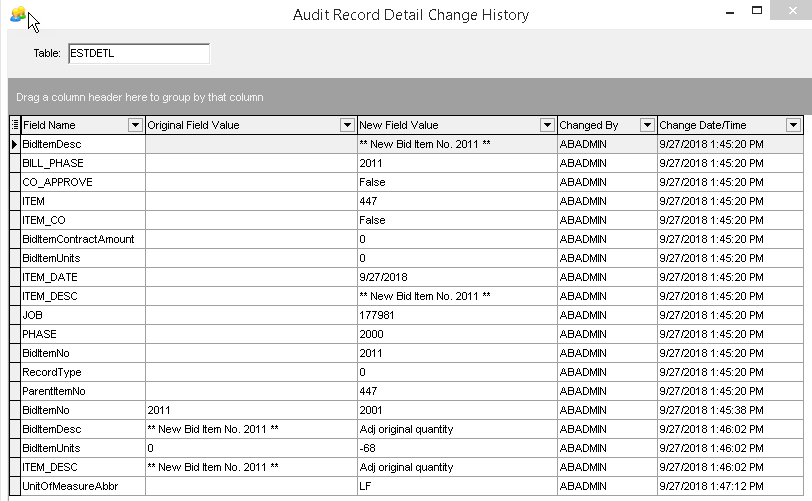Select the ITEM_DATE field name cell
The height and width of the screenshot is (501, 812).
point(83,277)
